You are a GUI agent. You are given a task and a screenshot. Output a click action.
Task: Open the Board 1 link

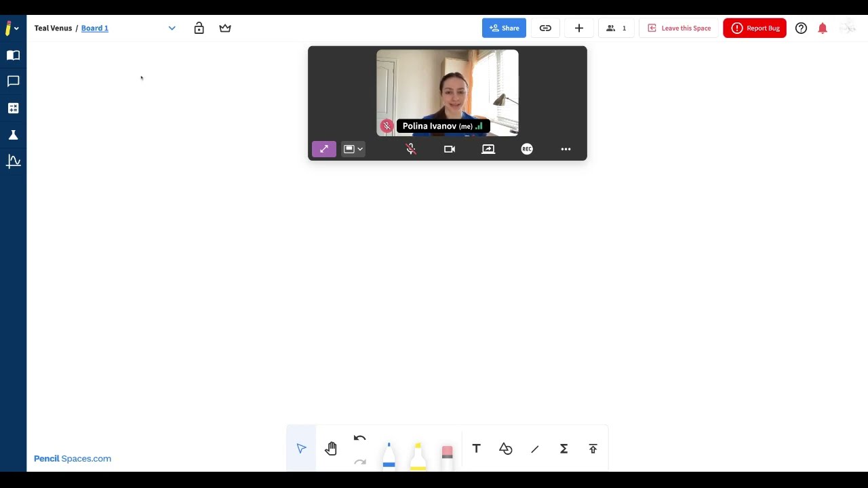[x=95, y=28]
